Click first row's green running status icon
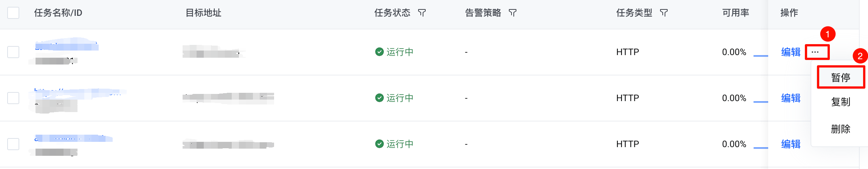868x169 pixels. tap(379, 52)
